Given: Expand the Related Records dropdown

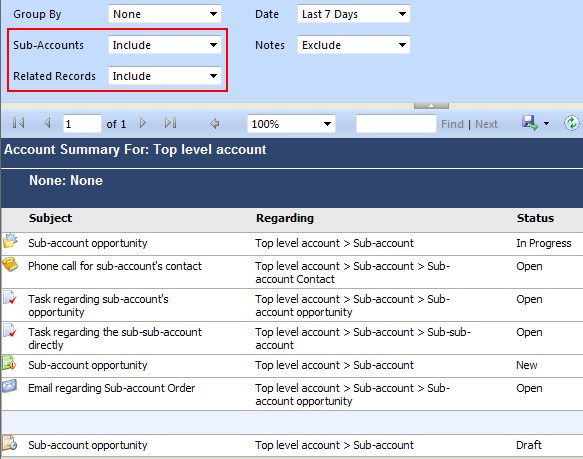Looking at the screenshot, I should coord(165,76).
